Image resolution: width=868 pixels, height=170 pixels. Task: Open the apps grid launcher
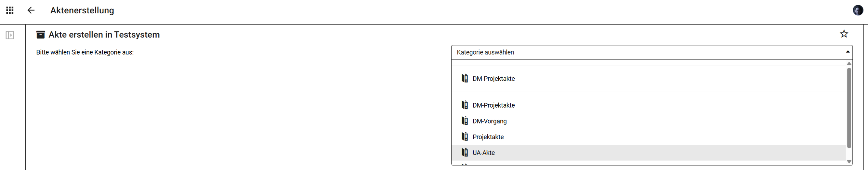pyautogui.click(x=10, y=10)
